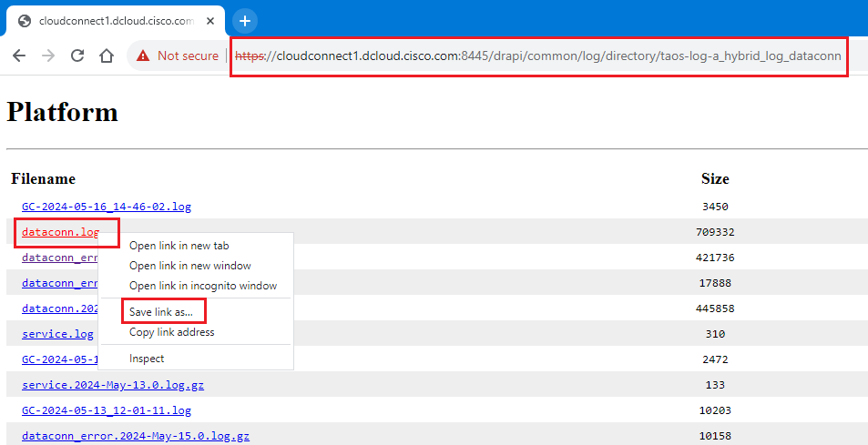Close the cloudconnect1.dcloud.cisco.com tab

pos(210,21)
